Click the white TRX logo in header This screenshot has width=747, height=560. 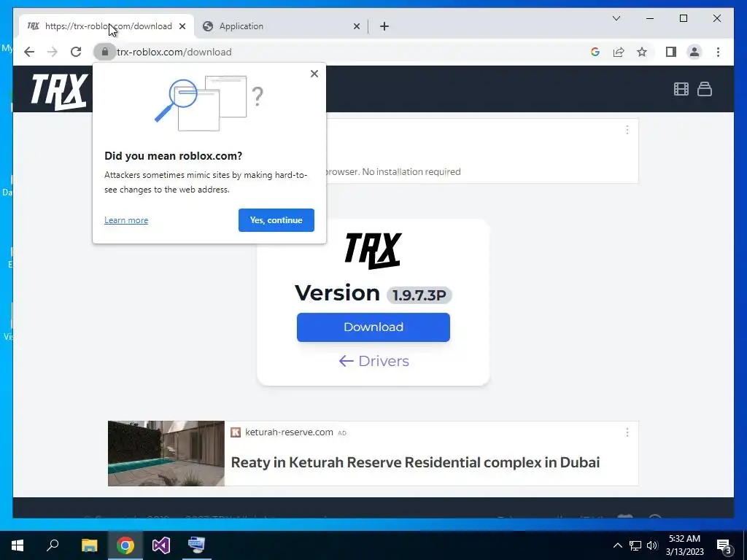pos(59,91)
